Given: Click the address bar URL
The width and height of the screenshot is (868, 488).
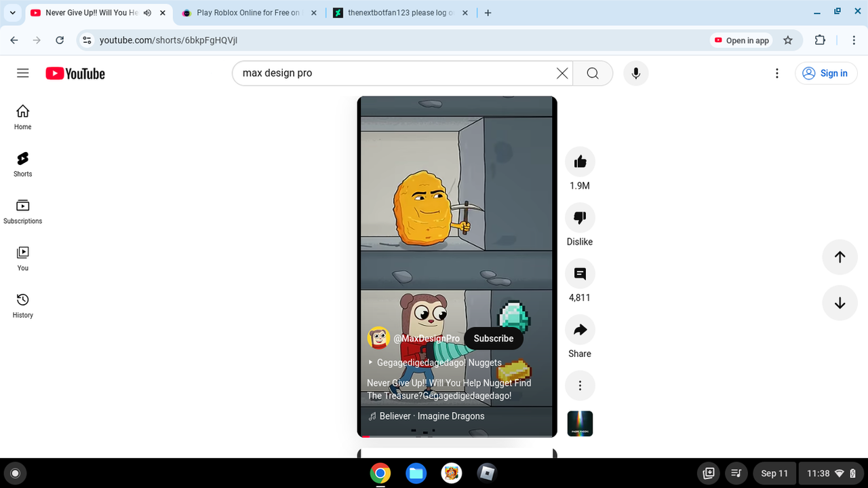Looking at the screenshot, I should point(168,40).
